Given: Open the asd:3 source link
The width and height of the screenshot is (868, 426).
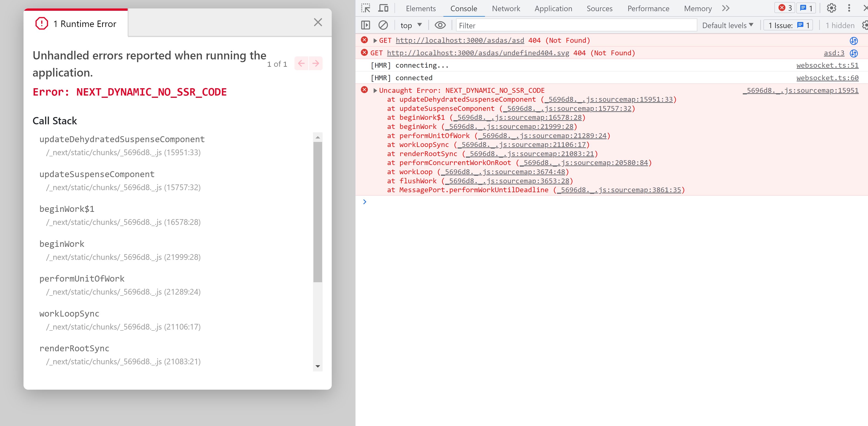Looking at the screenshot, I should coord(834,53).
